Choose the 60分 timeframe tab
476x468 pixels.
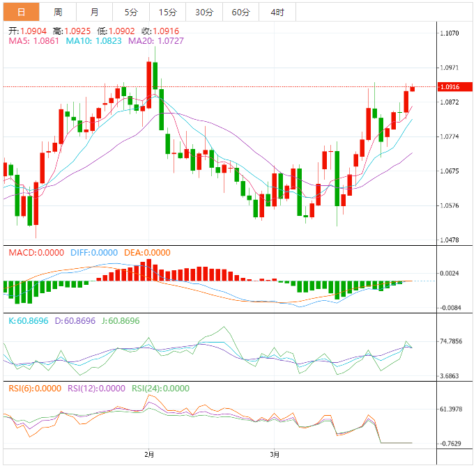coord(240,12)
